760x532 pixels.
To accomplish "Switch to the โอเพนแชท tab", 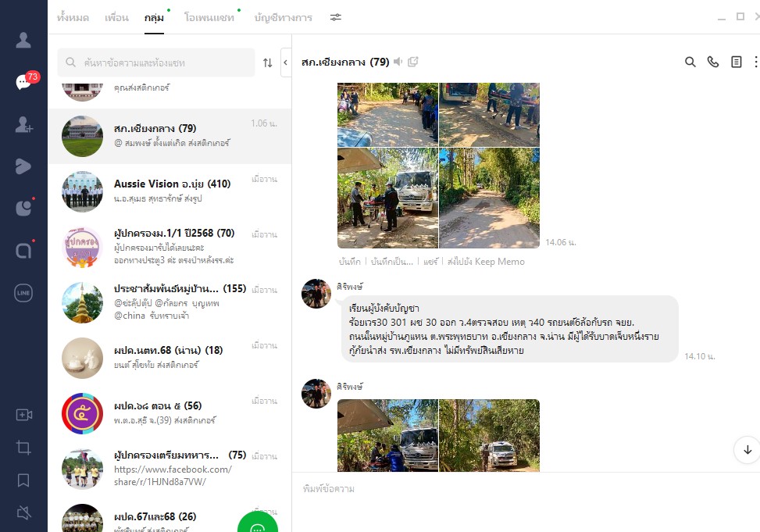I will (209, 17).
